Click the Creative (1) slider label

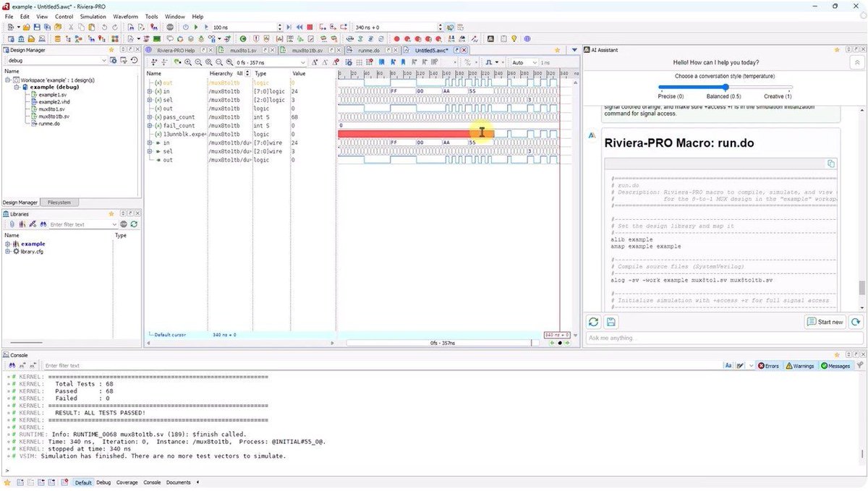pyautogui.click(x=778, y=96)
